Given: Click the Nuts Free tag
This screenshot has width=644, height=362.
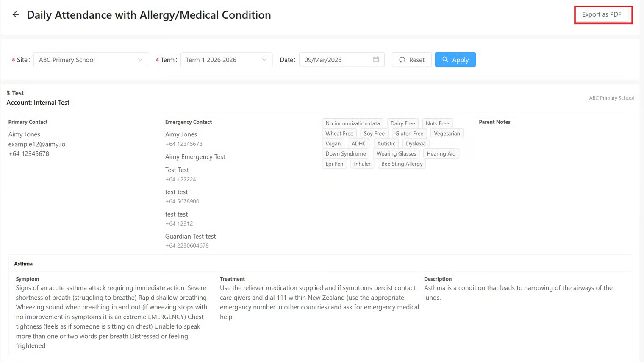Looking at the screenshot, I should pos(437,123).
